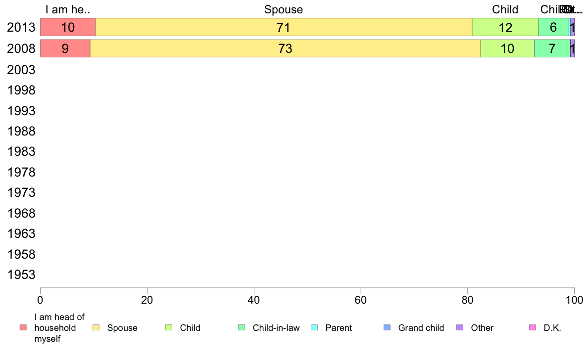Select the 2008 head of household segment (9)
Screen dimensions: 588x364
coord(65,48)
